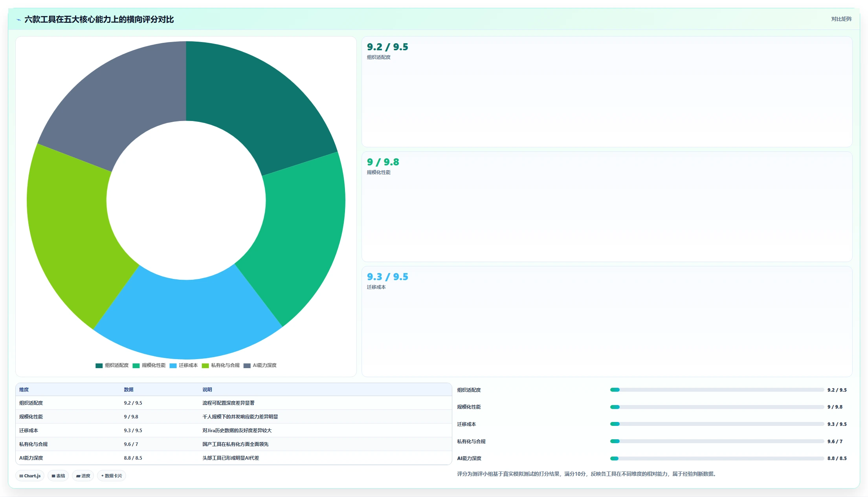This screenshot has width=868, height=497.
Task: Click the AI能力深度 label beside its progress bar
Action: 469,458
